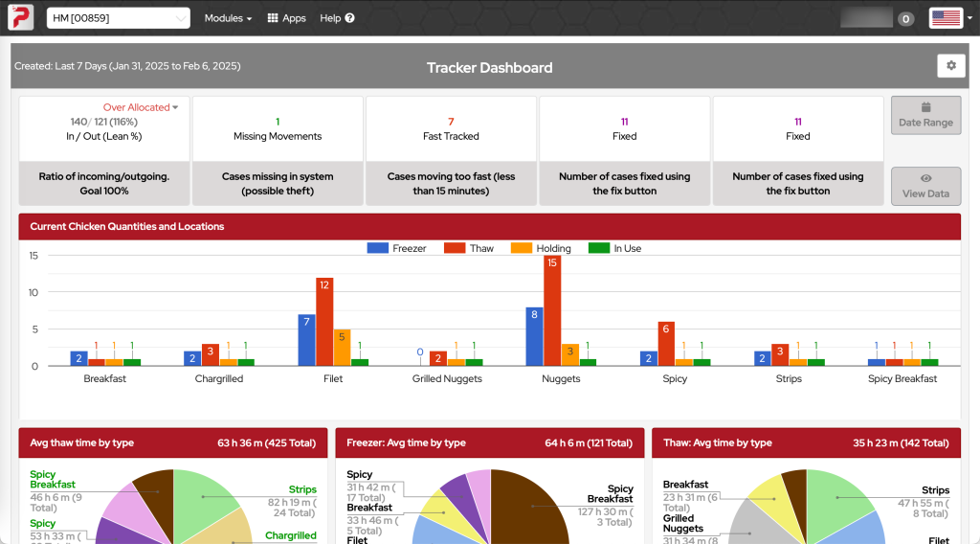Click Strips green slice in Thaw pie
Screen dimensions: 980x544
pyautogui.click(x=837, y=498)
